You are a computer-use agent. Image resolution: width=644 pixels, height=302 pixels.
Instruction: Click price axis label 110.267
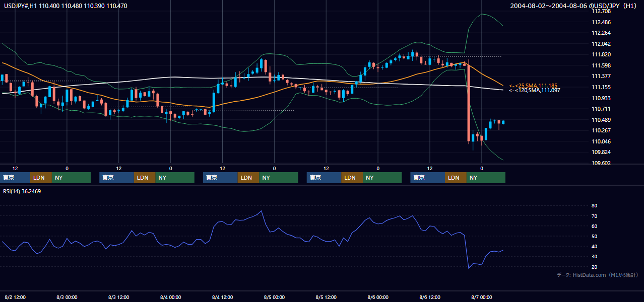(601, 130)
